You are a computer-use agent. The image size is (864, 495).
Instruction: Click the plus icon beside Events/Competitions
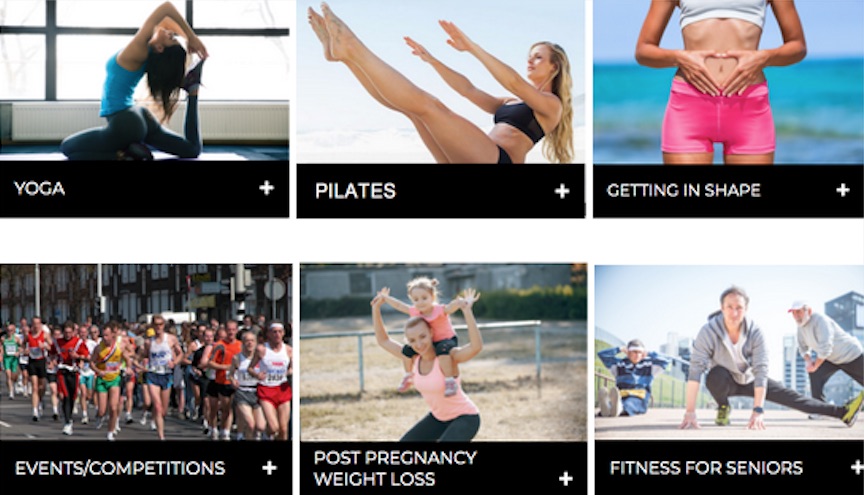[269, 468]
